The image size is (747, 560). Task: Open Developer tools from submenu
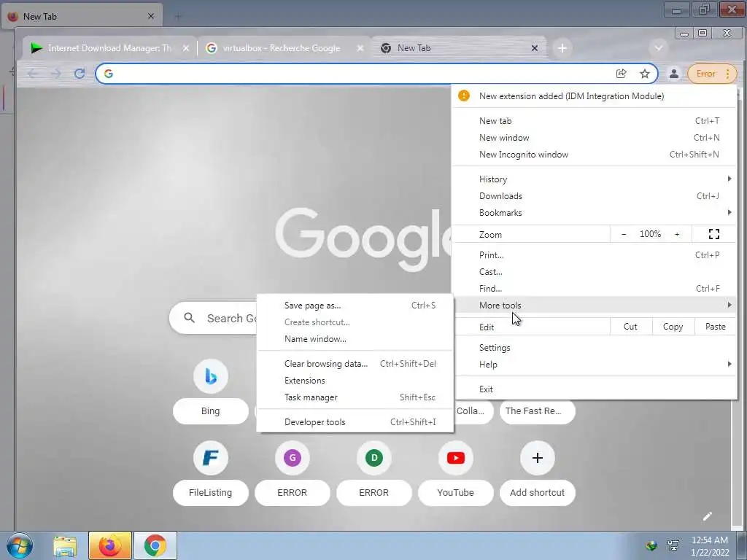[x=355, y=422]
